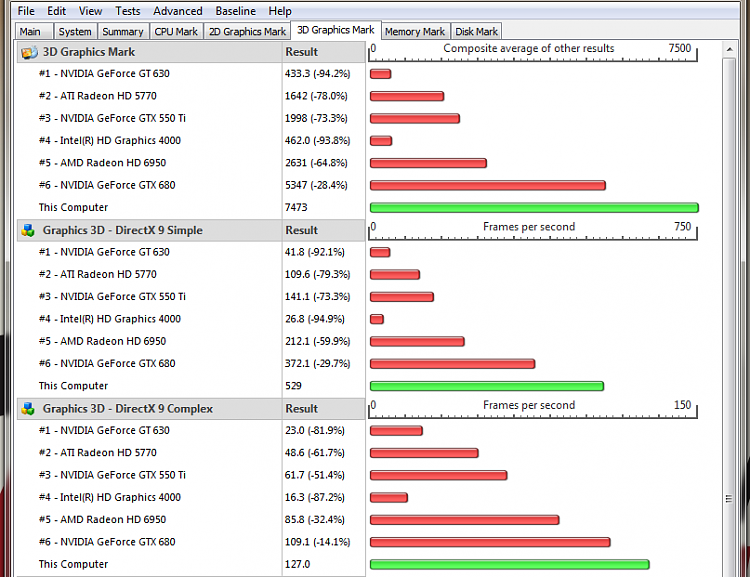Viewport: 750px width, 577px height.
Task: Switch to the CPU Mark tab
Action: pos(176,32)
